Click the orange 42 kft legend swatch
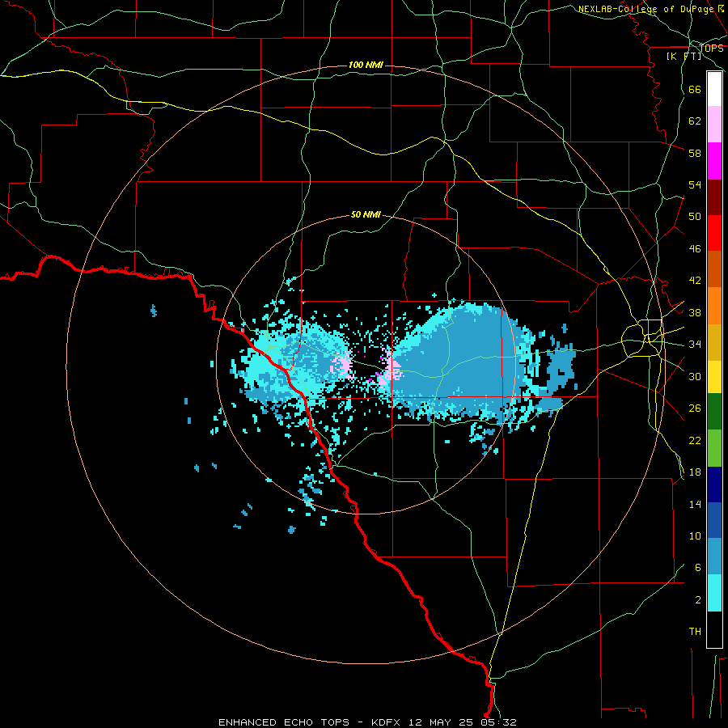Viewport: 728px width, 728px height. [x=714, y=306]
